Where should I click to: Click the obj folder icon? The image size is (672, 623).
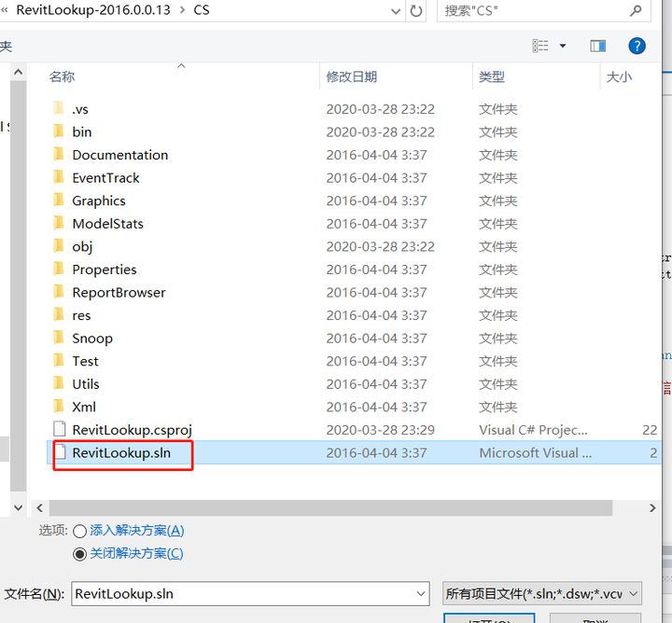(59, 245)
